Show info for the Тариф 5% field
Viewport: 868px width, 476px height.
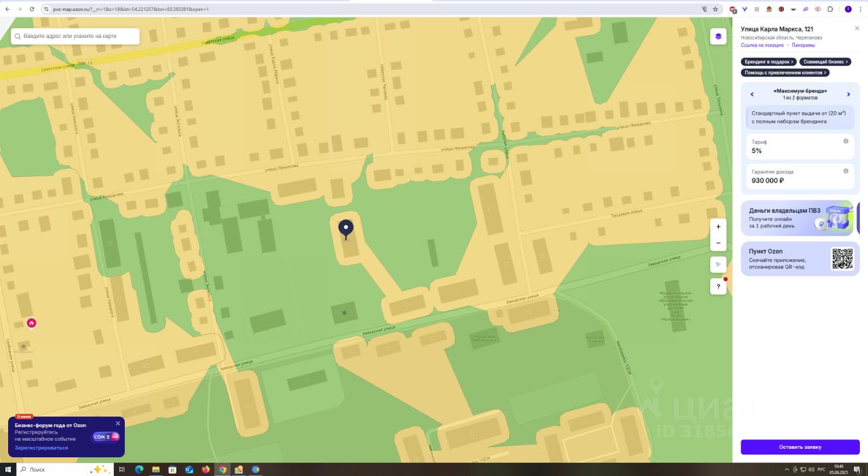[846, 141]
